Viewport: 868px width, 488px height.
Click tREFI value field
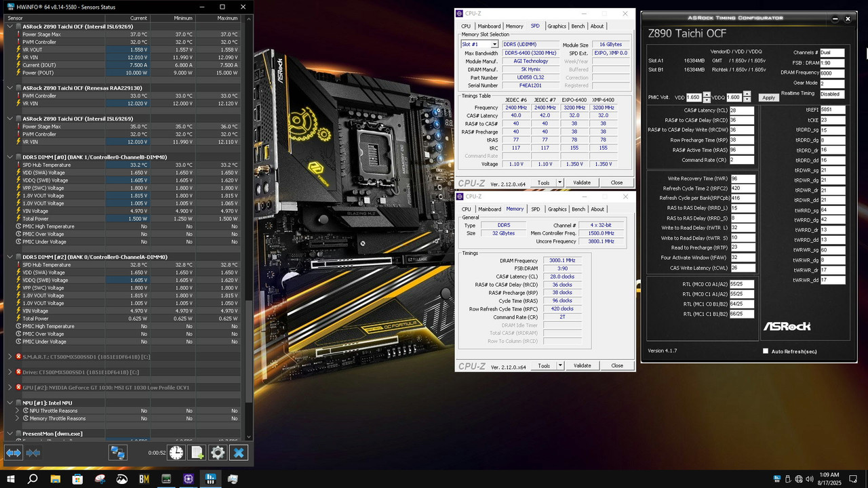click(833, 110)
